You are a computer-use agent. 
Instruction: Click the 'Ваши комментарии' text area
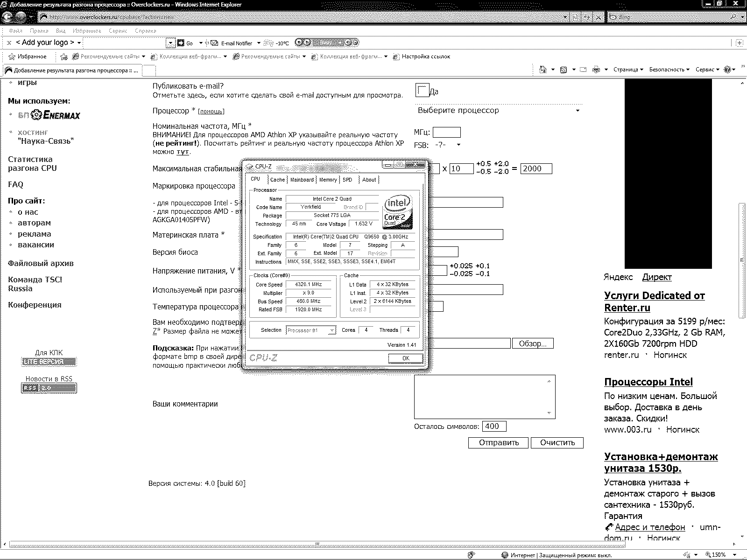(x=485, y=397)
